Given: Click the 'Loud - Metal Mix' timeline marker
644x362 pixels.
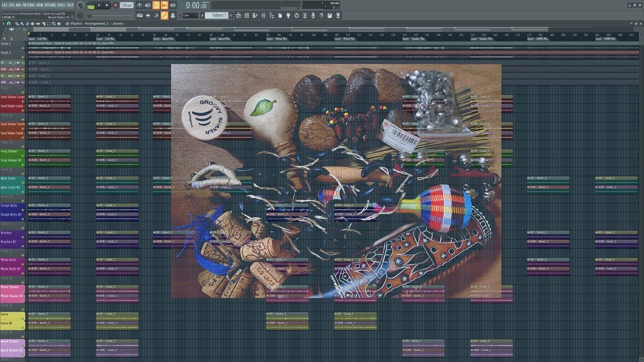Looking at the screenshot, I should point(345,39).
